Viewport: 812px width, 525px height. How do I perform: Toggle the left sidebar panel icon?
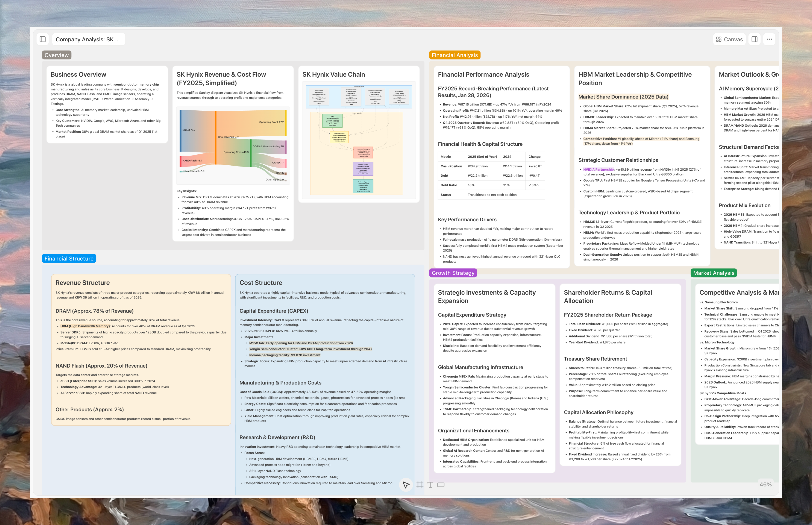point(43,39)
